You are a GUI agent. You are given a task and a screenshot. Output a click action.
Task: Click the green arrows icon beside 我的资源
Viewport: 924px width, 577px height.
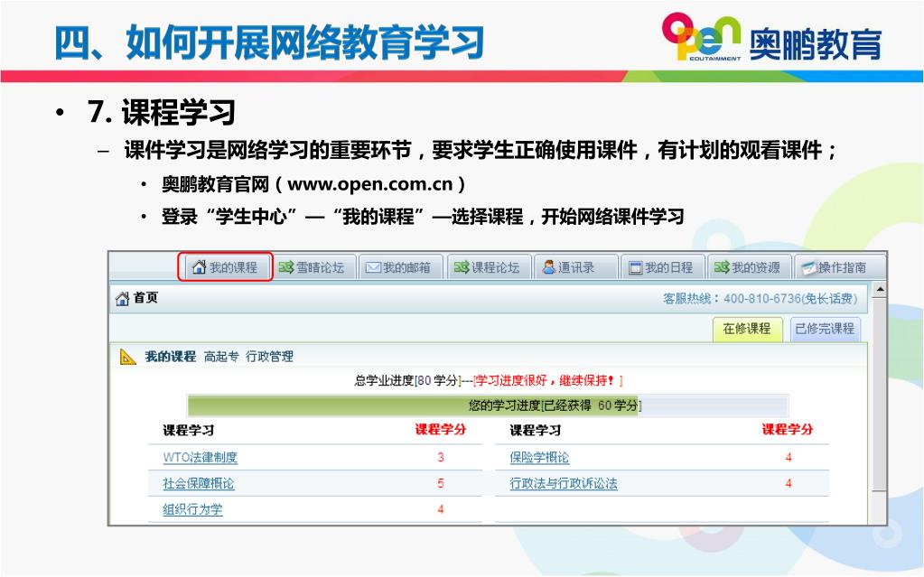722,267
